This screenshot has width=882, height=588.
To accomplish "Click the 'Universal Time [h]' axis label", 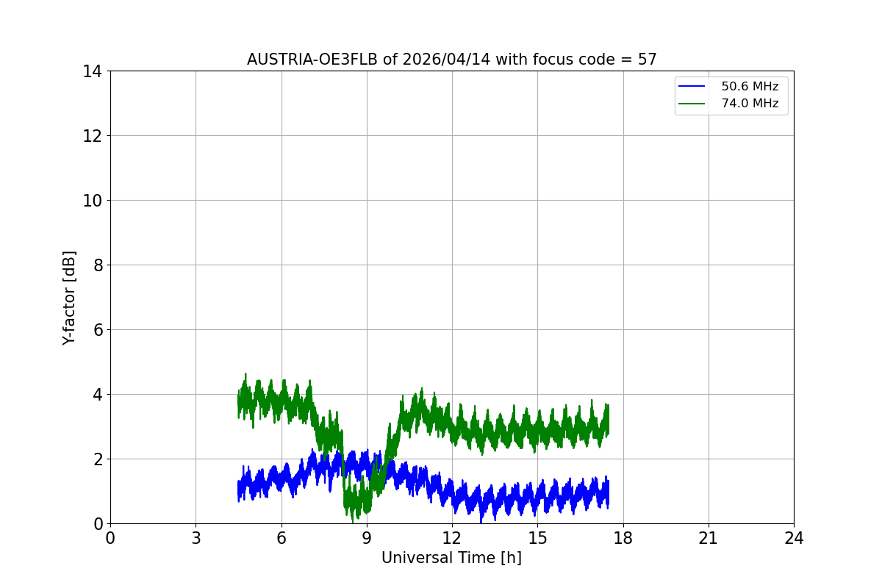I will (x=451, y=558).
